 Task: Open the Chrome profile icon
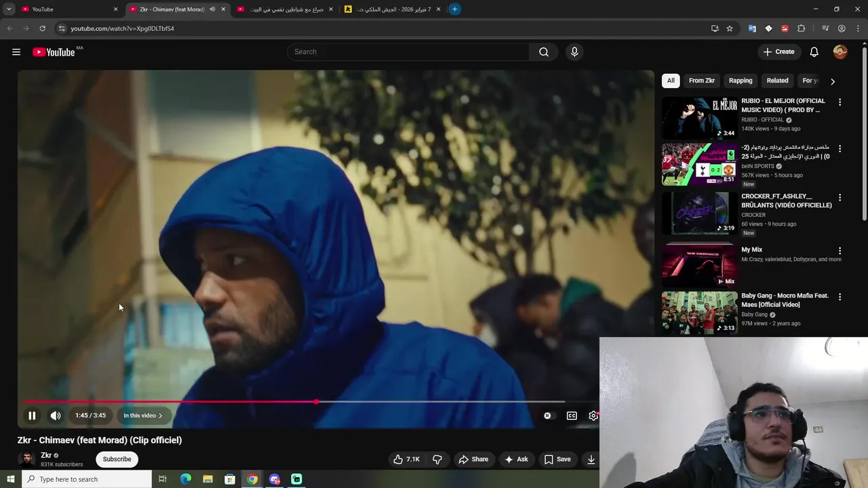coord(842,28)
